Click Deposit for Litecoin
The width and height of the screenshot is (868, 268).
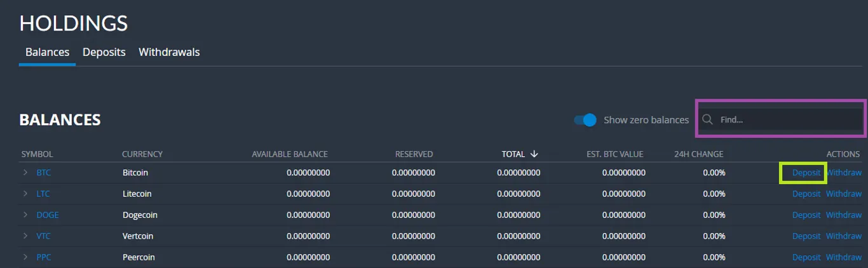click(x=806, y=194)
